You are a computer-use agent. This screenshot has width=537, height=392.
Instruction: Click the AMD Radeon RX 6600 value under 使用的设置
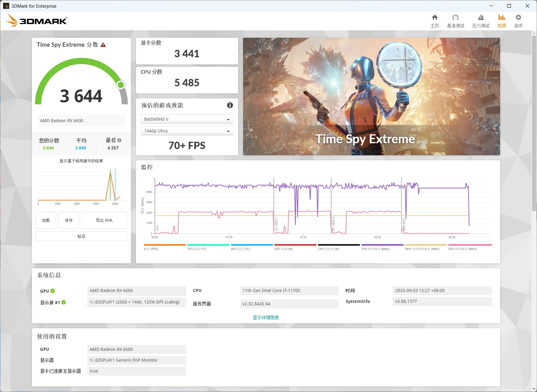coord(137,349)
